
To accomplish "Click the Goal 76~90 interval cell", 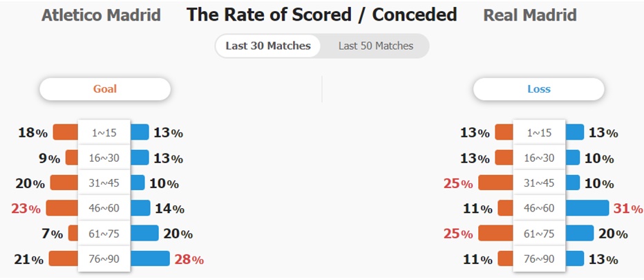I will pos(104,259).
